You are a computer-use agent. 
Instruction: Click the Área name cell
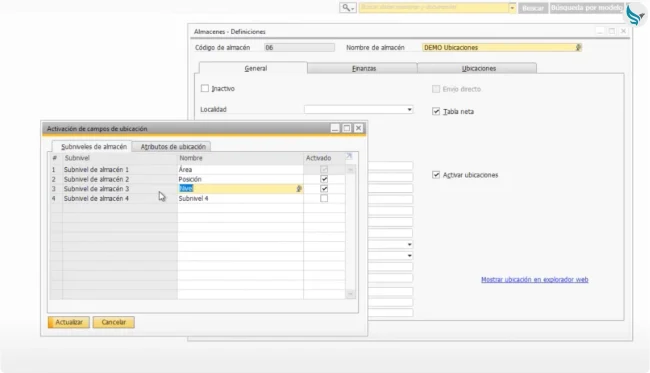240,169
